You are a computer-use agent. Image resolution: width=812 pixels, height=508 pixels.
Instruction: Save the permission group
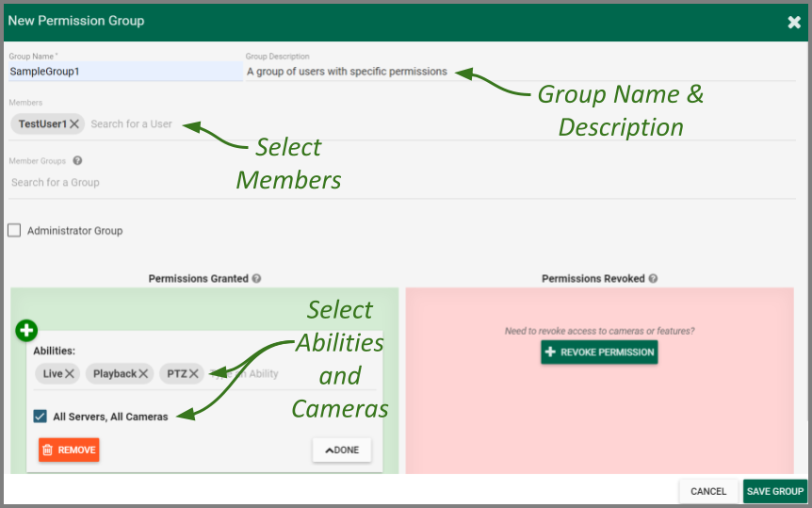(774, 491)
